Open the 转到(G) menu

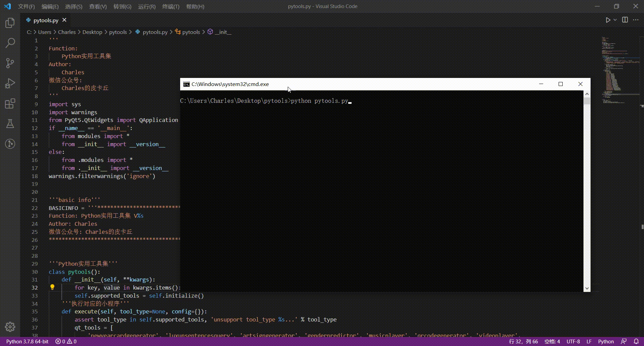coord(122,6)
